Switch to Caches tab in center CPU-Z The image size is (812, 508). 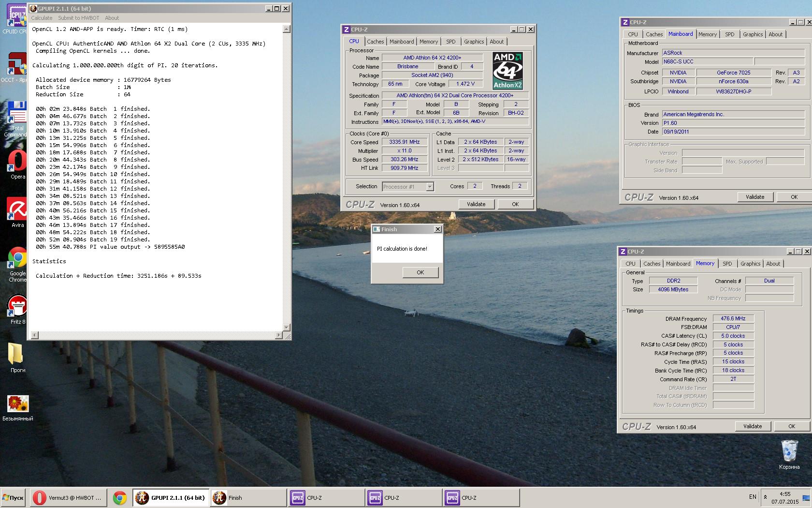[x=375, y=42]
